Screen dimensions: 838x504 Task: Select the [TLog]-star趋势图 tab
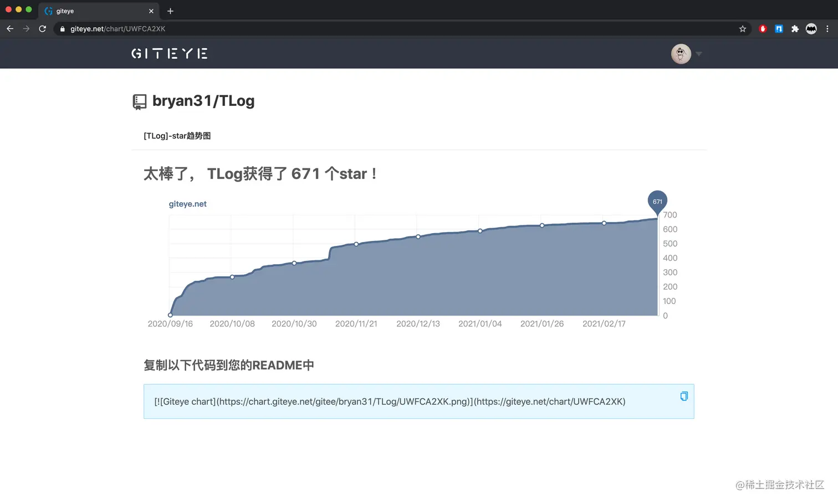(x=177, y=136)
